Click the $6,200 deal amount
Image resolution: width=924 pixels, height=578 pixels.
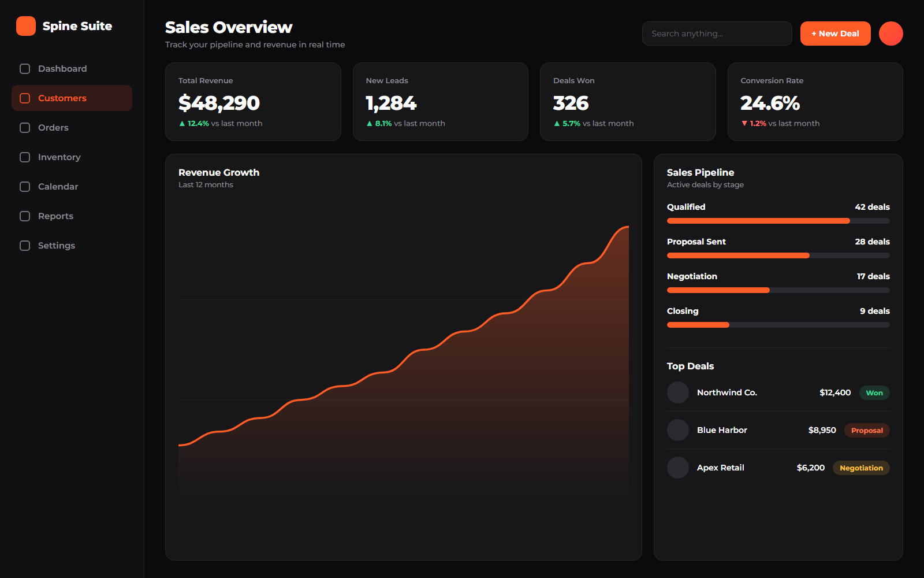pos(810,468)
